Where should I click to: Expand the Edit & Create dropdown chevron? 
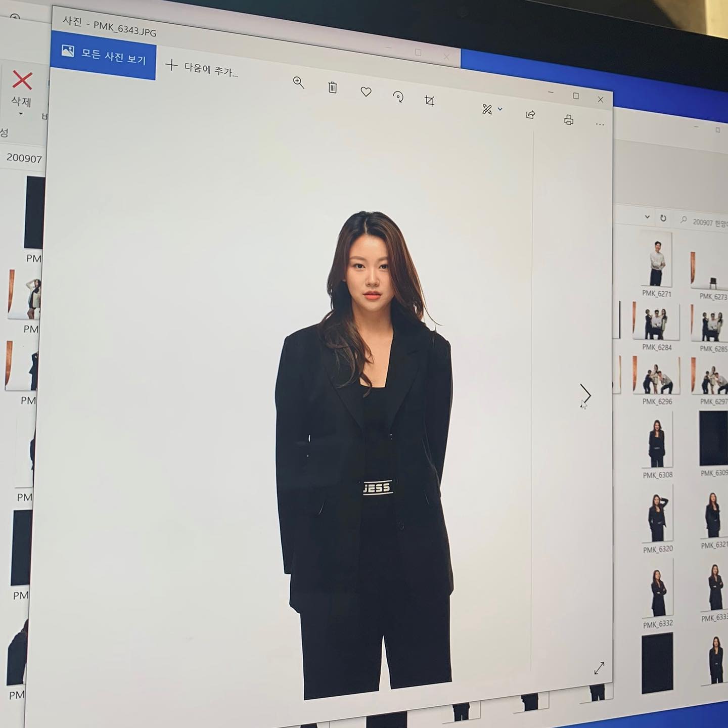point(500,109)
